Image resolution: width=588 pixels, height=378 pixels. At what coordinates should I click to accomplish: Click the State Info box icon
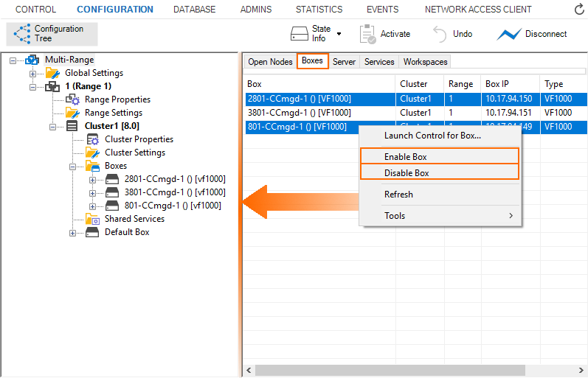(300, 34)
